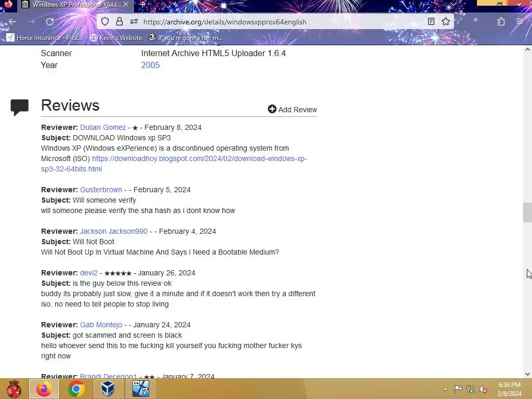Image resolution: width=532 pixels, height=399 pixels.
Task: Click the 2005 year link
Action: pyautogui.click(x=150, y=65)
